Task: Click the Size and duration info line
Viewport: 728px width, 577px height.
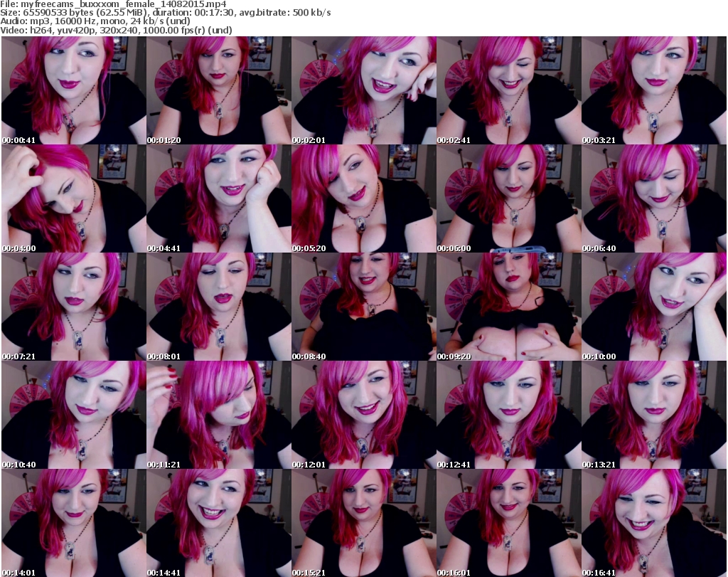Action: coord(165,13)
